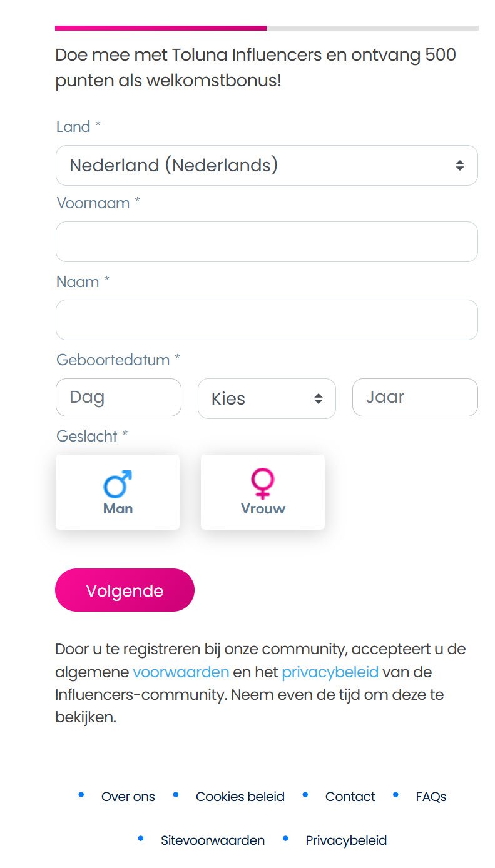
Task: Open the voorwaarden link
Action: [x=180, y=672]
